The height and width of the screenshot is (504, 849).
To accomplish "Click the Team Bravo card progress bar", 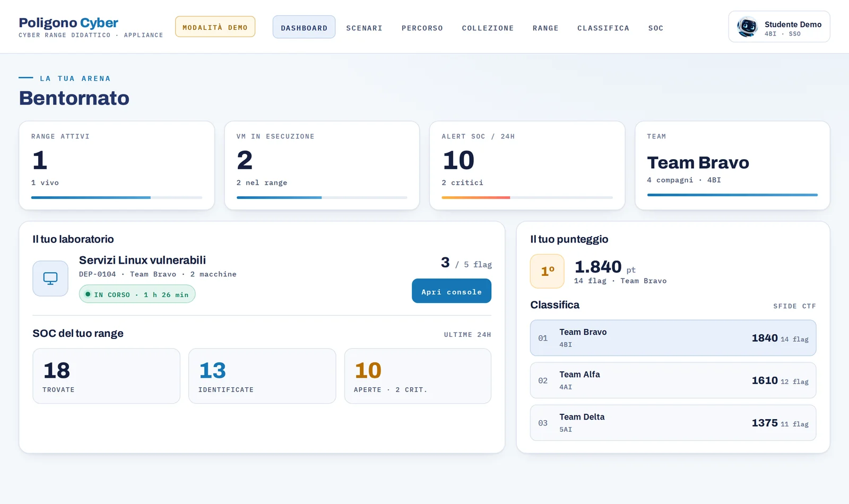I will [x=732, y=195].
